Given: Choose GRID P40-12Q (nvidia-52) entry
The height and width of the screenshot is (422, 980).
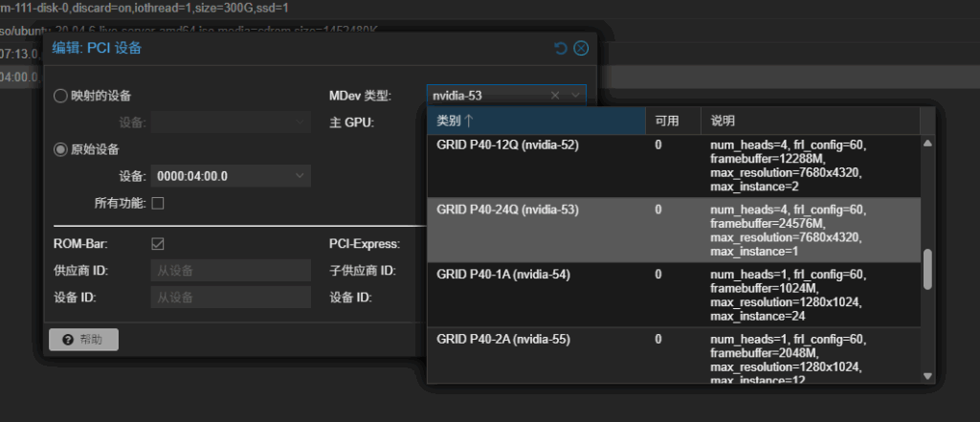Looking at the screenshot, I should (x=507, y=145).
